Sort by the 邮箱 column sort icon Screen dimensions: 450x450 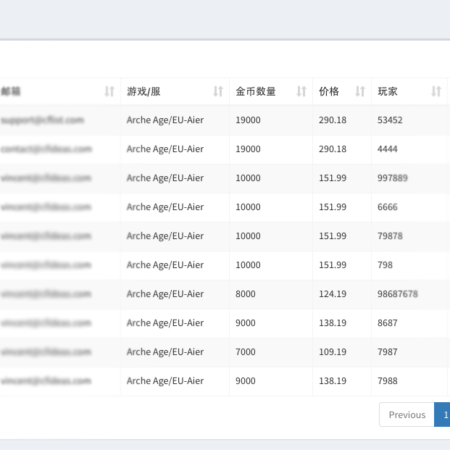[x=109, y=91]
